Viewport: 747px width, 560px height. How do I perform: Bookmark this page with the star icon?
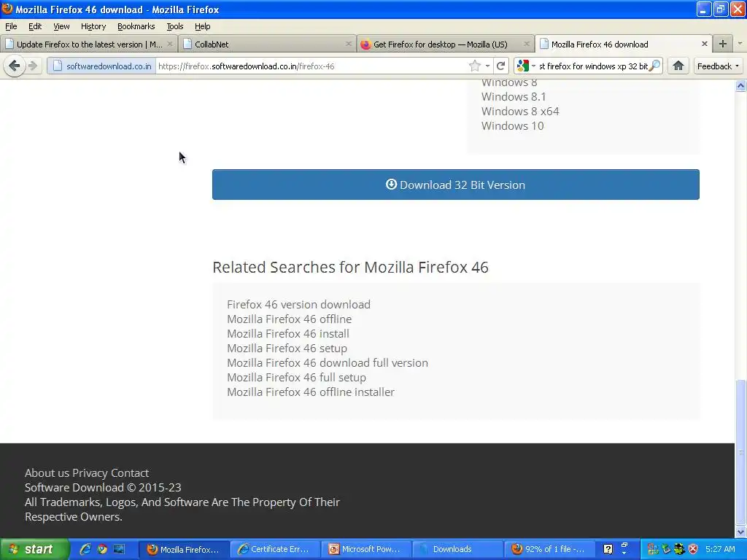pos(474,66)
